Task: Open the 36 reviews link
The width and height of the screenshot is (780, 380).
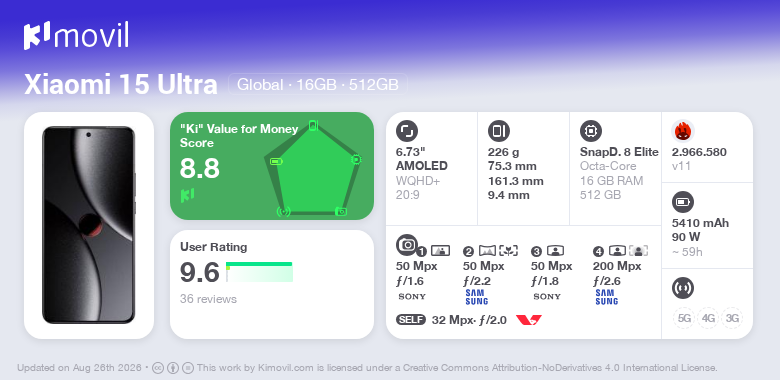Action: (208, 299)
